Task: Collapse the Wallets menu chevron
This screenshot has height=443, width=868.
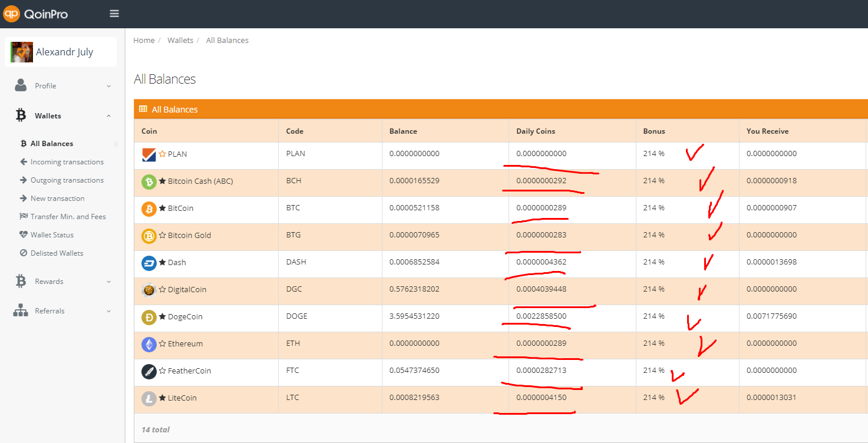Action: click(108, 116)
